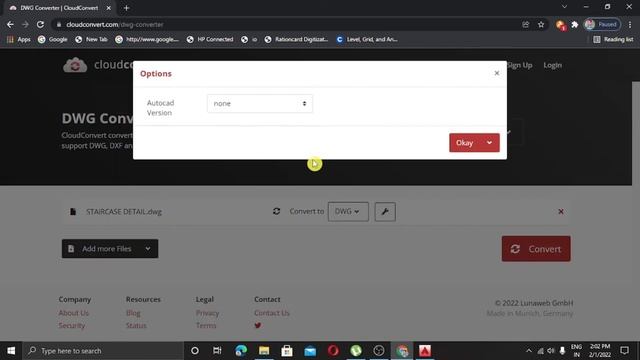Launch Microsoft Edge from taskbar

pyautogui.click(x=241, y=351)
